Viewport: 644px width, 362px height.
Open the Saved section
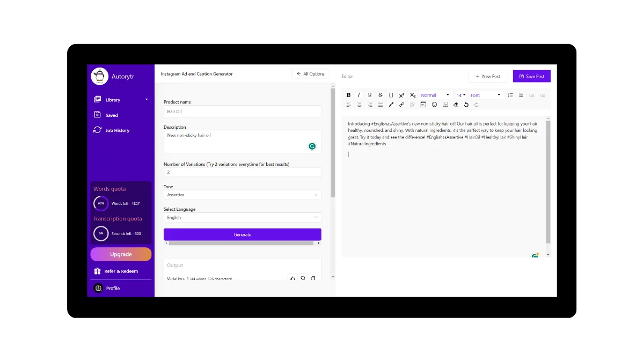click(106, 115)
